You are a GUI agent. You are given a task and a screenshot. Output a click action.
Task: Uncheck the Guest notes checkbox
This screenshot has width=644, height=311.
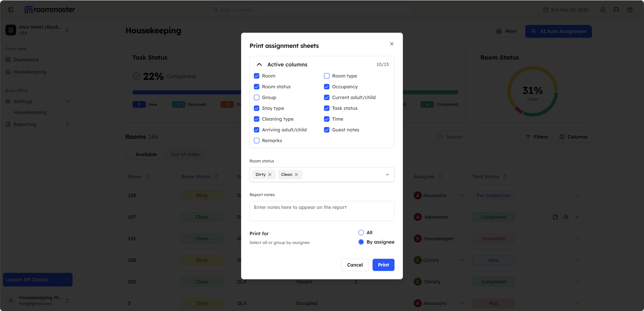327,130
